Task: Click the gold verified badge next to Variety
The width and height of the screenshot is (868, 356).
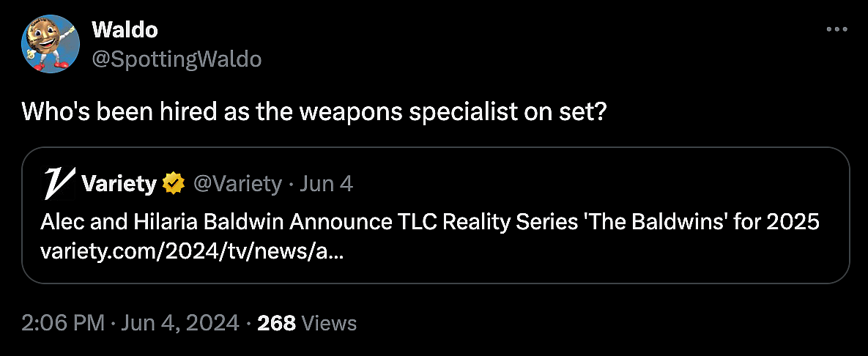Action: 173,184
